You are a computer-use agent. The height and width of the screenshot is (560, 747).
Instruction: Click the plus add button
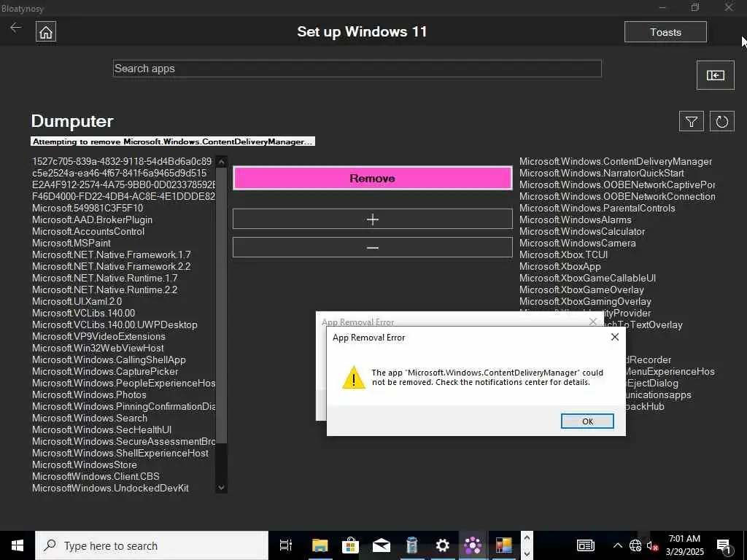click(373, 219)
